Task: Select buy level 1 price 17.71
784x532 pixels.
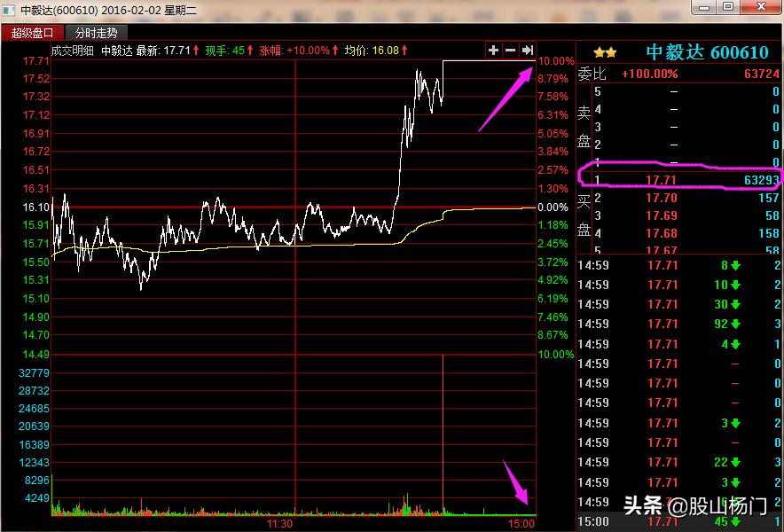Action: click(x=662, y=180)
